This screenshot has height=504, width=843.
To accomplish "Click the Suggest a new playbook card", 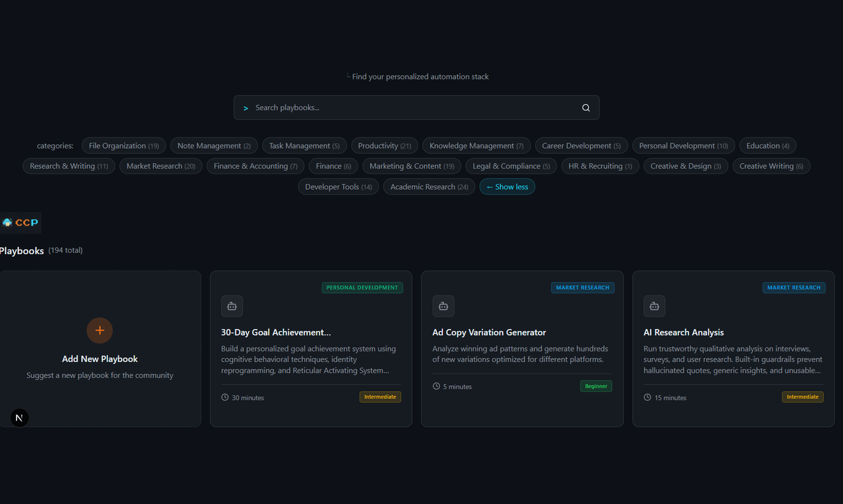I will (x=100, y=375).
